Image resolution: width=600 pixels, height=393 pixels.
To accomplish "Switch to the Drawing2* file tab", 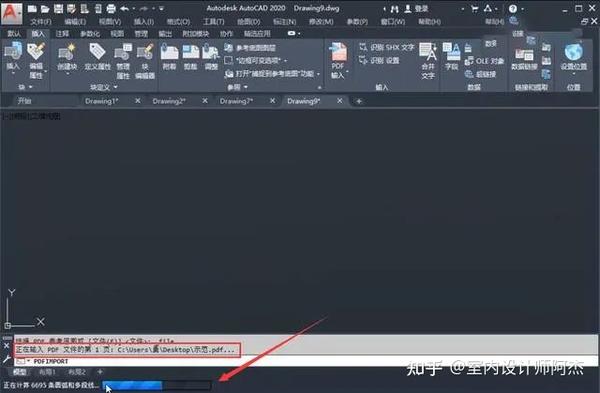I will 169,101.
